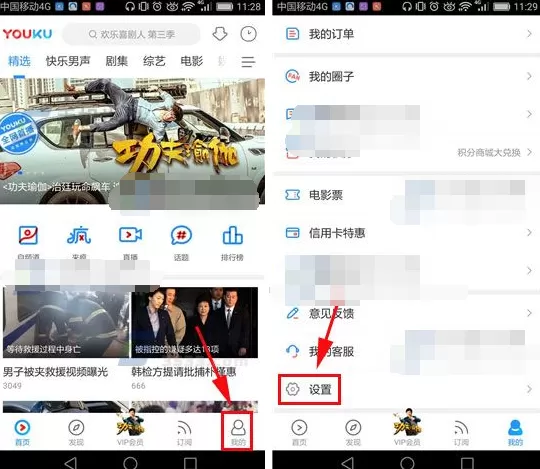Expand the 我的订单 chevron
Viewport: 540px width, 469px height.
(529, 34)
